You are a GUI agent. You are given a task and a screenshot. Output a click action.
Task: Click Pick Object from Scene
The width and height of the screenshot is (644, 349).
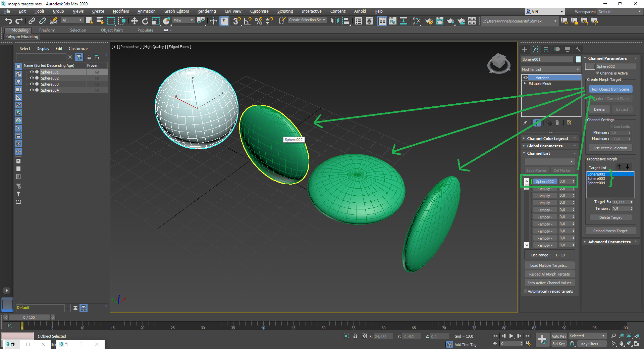point(610,89)
